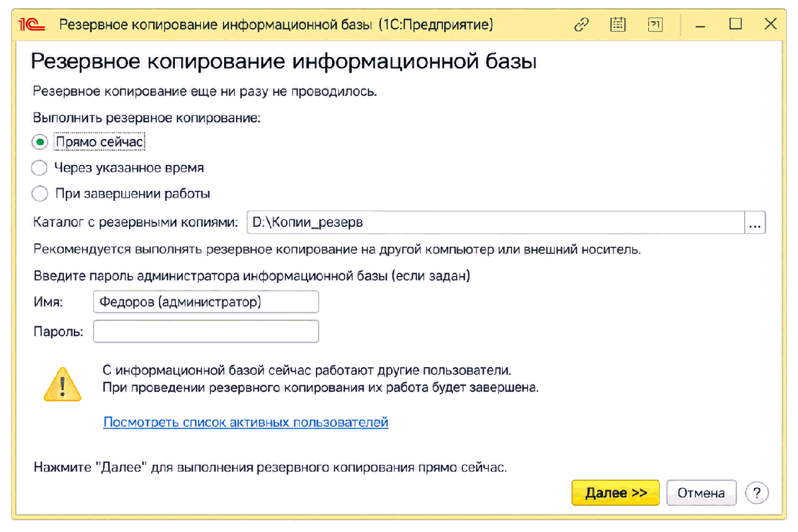798x532 pixels.
Task: Click the hint text 'Нажмите "Далее" для выполнения...'
Action: 270,467
